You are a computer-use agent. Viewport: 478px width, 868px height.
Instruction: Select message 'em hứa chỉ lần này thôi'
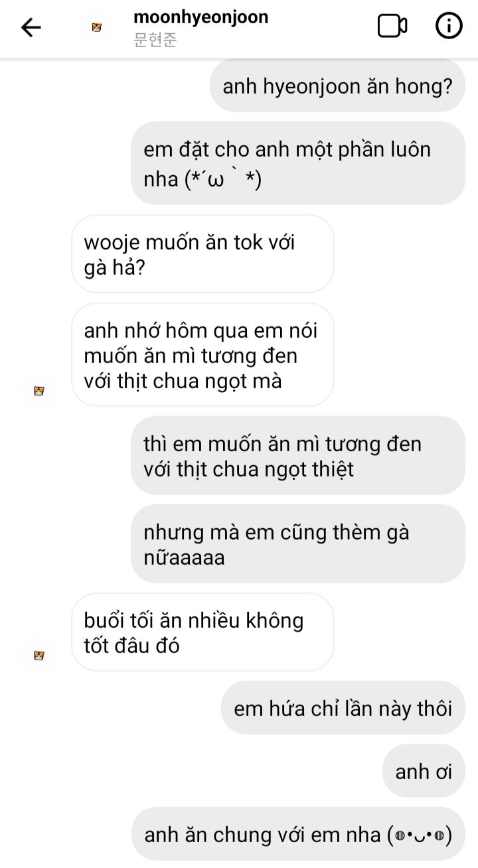coord(343,707)
